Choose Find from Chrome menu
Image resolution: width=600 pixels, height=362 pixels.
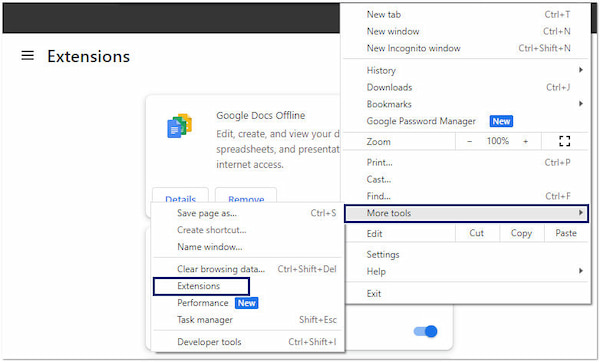(466, 196)
